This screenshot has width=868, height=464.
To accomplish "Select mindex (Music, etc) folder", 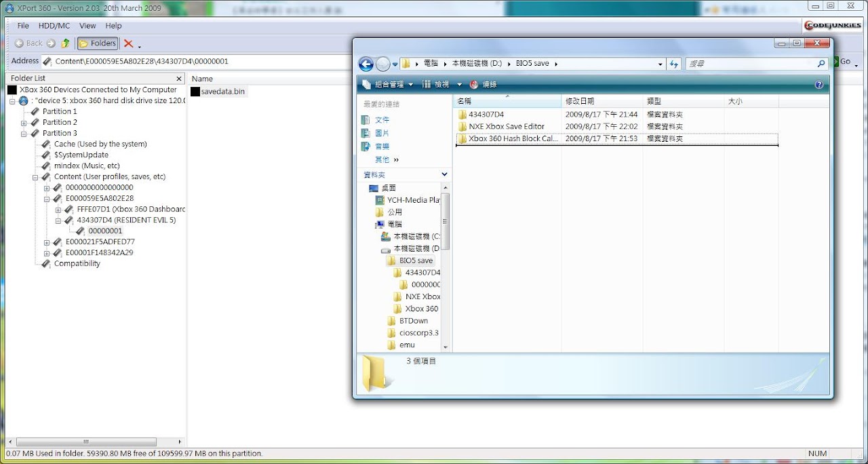I will (87, 166).
